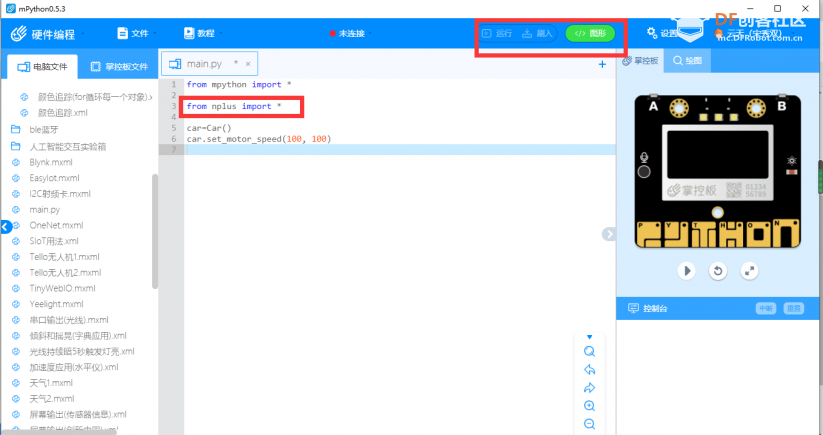Click the console output area
Image resolution: width=823 pixels, height=435 pixels.
(717, 377)
